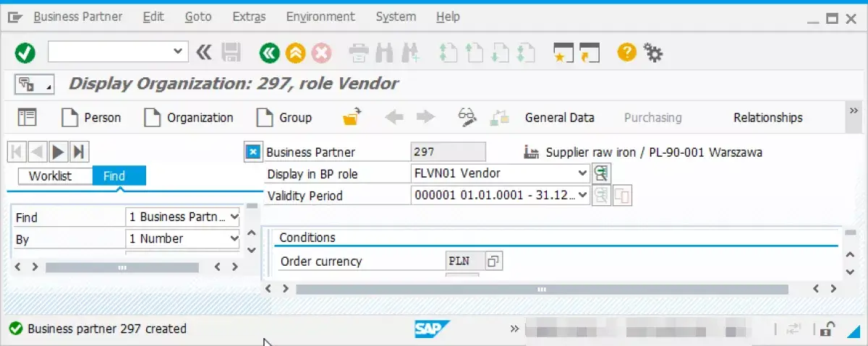Open the Edit menu

(x=153, y=17)
